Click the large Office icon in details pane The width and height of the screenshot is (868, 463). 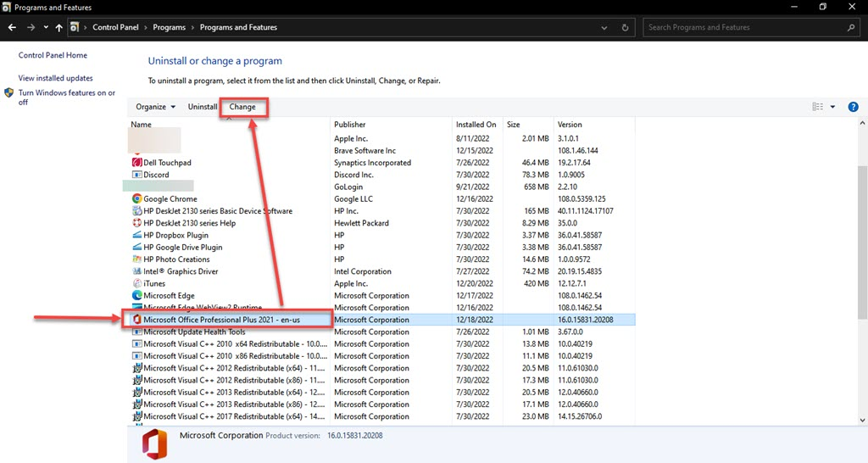154,444
